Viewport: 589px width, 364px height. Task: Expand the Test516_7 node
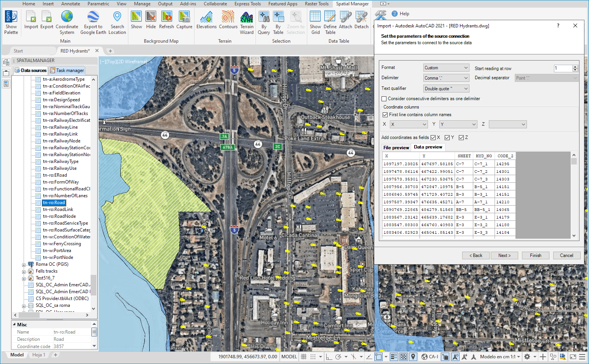(24, 278)
